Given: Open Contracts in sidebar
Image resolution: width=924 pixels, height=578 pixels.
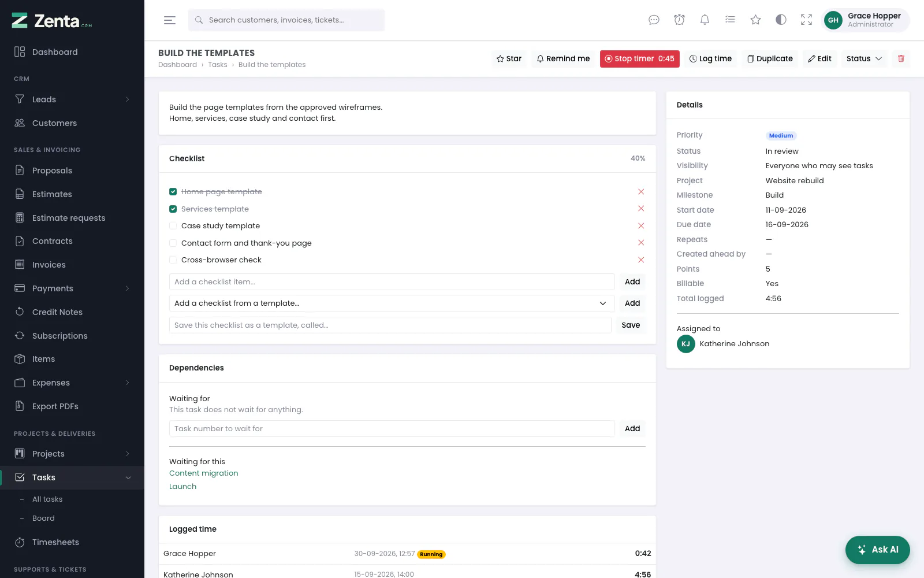Looking at the screenshot, I should 72,241.
